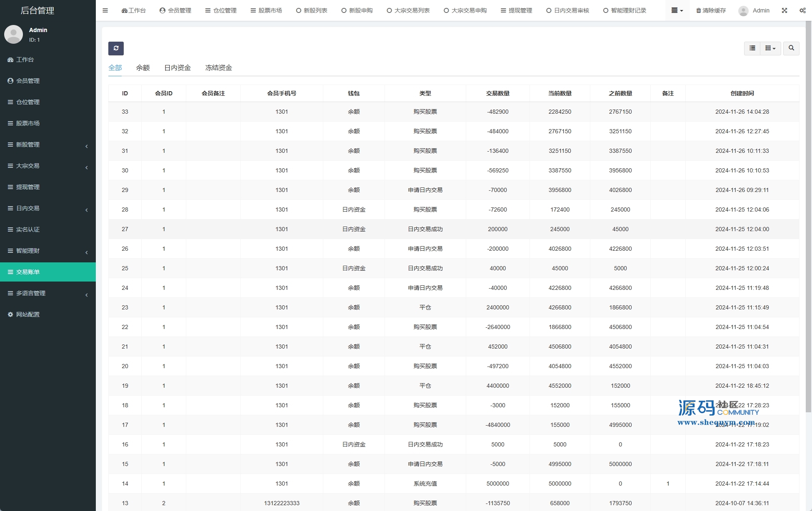The width and height of the screenshot is (812, 511).
Task: Toggle the list view icon
Action: pos(752,48)
